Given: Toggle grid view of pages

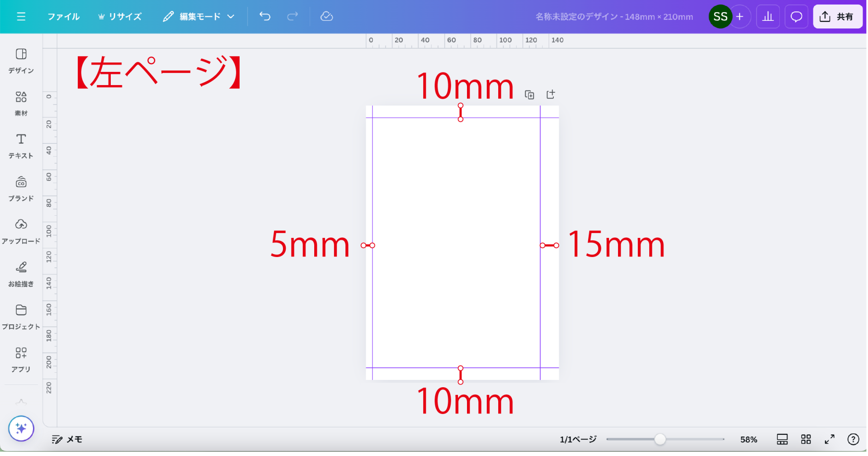Looking at the screenshot, I should click(x=806, y=439).
